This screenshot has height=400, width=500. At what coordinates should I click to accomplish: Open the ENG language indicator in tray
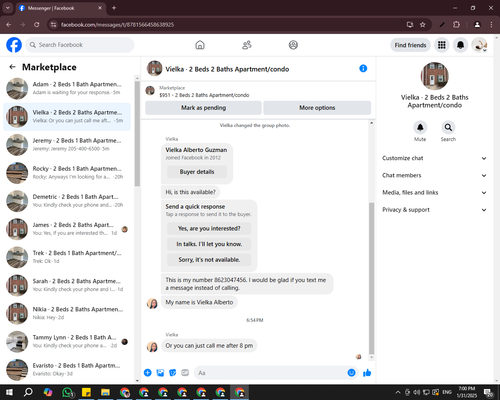(447, 392)
